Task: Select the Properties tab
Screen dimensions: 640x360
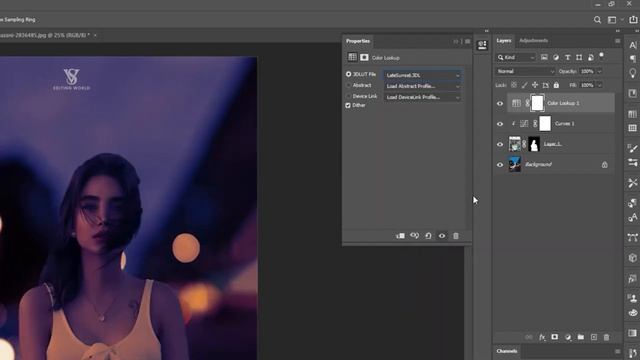Action: (358, 41)
